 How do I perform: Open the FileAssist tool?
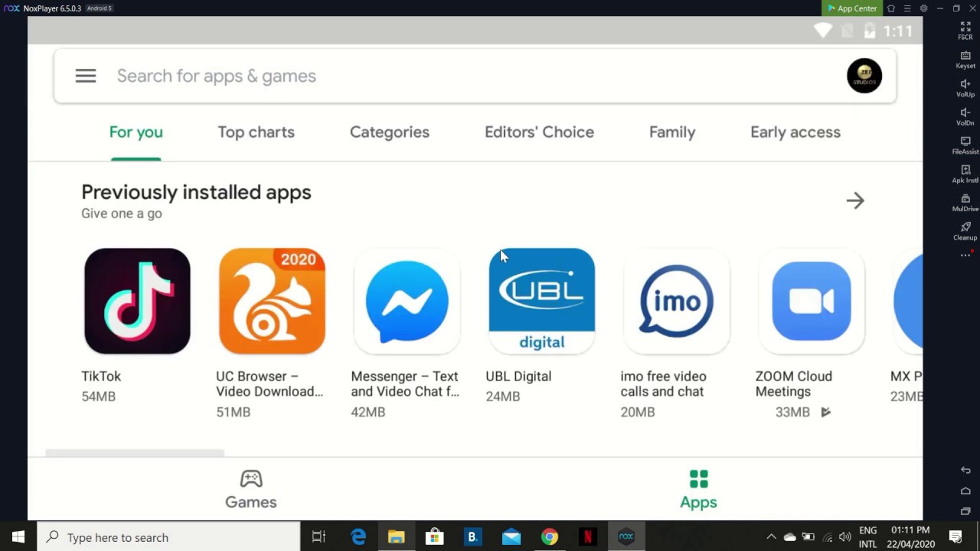[965, 145]
